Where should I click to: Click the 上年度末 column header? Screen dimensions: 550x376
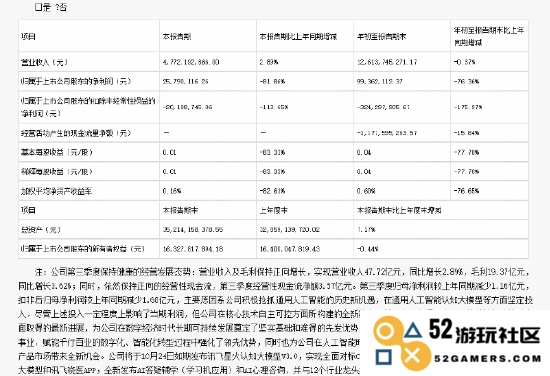pos(274,210)
